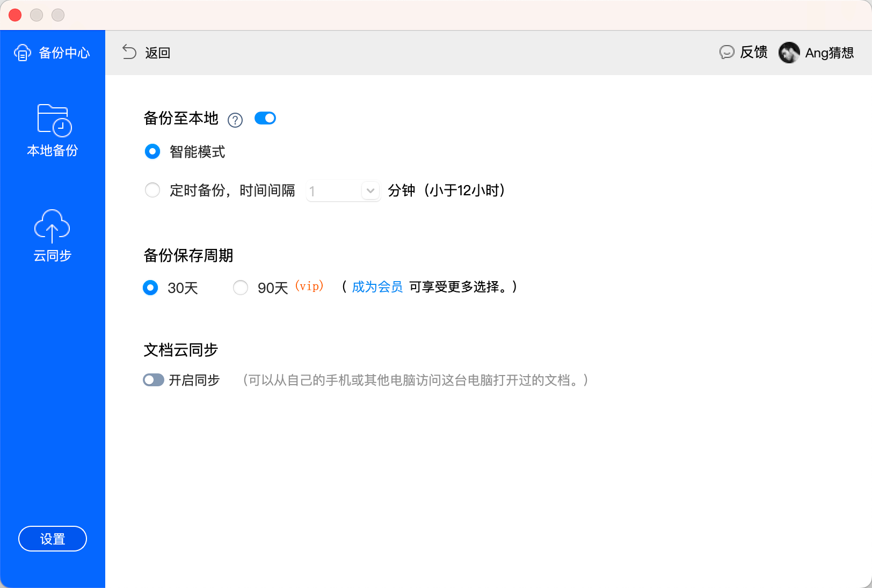Image resolution: width=872 pixels, height=588 pixels.
Task: Click the Ang猜想 user avatar
Action: click(789, 53)
